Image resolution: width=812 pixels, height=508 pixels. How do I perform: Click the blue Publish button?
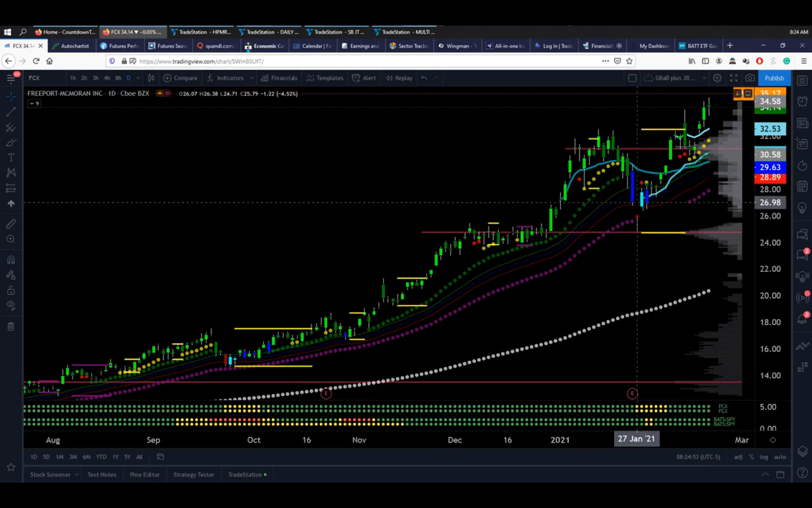(774, 78)
